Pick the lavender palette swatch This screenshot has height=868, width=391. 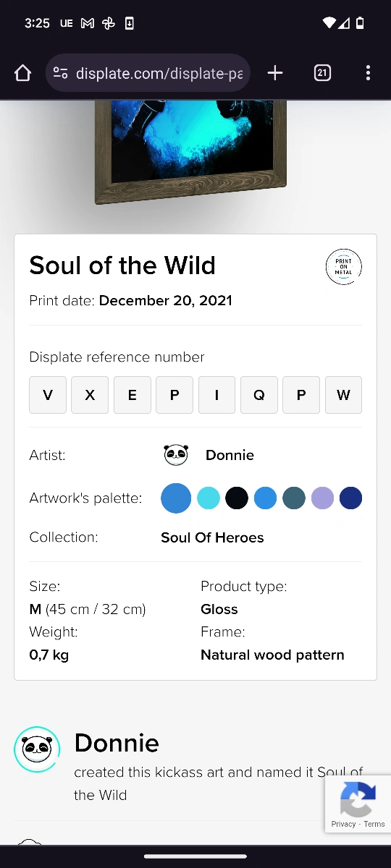pyautogui.click(x=322, y=498)
